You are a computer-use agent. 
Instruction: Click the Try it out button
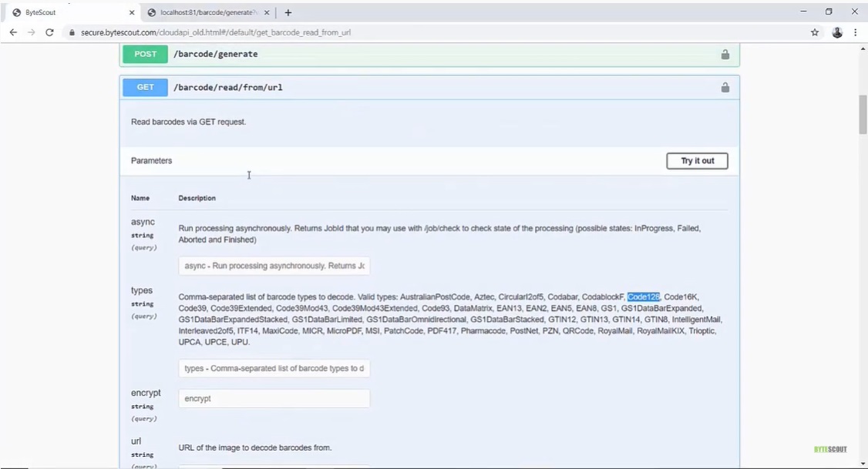tap(697, 161)
